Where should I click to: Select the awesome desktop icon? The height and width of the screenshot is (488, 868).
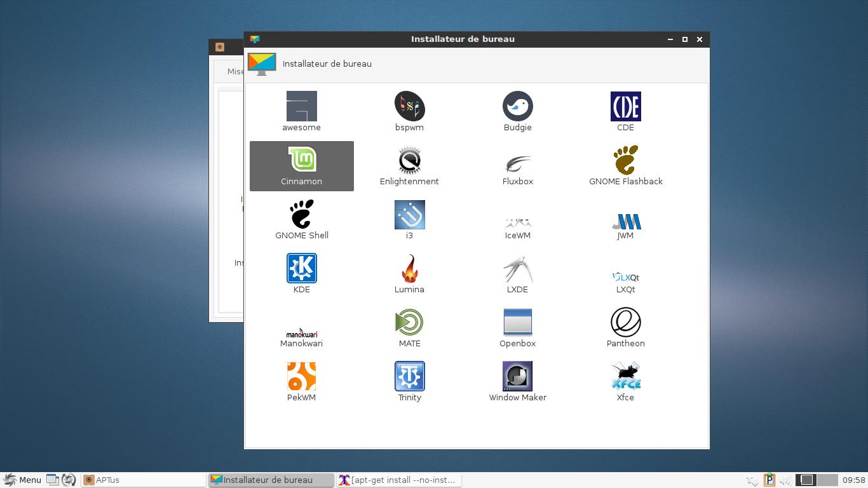(301, 106)
